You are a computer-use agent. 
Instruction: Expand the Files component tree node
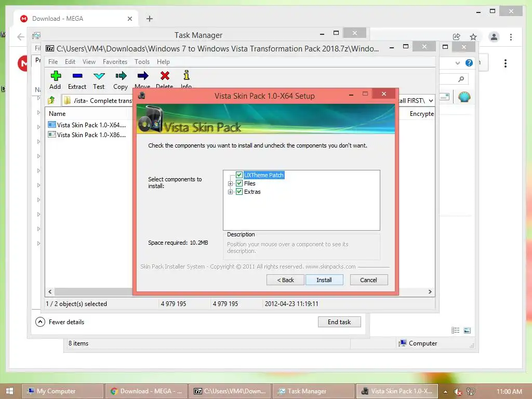[230, 183]
